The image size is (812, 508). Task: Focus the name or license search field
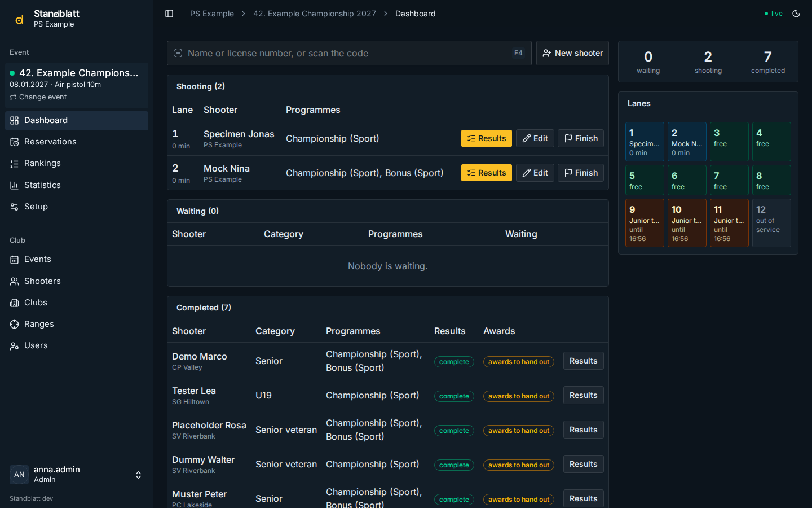click(x=349, y=53)
